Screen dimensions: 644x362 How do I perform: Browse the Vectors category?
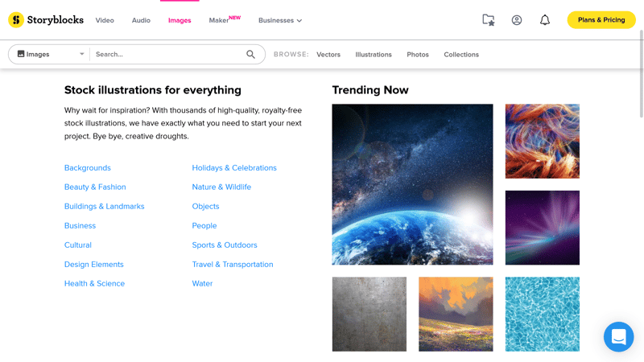328,55
